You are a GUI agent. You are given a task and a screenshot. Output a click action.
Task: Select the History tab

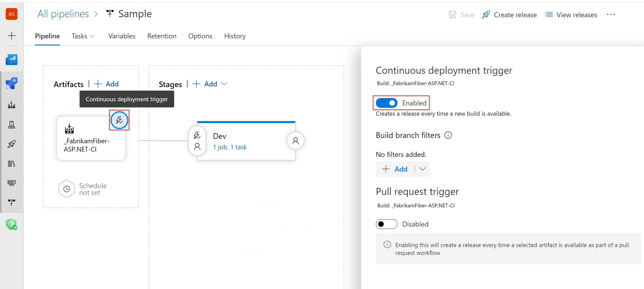(x=235, y=36)
